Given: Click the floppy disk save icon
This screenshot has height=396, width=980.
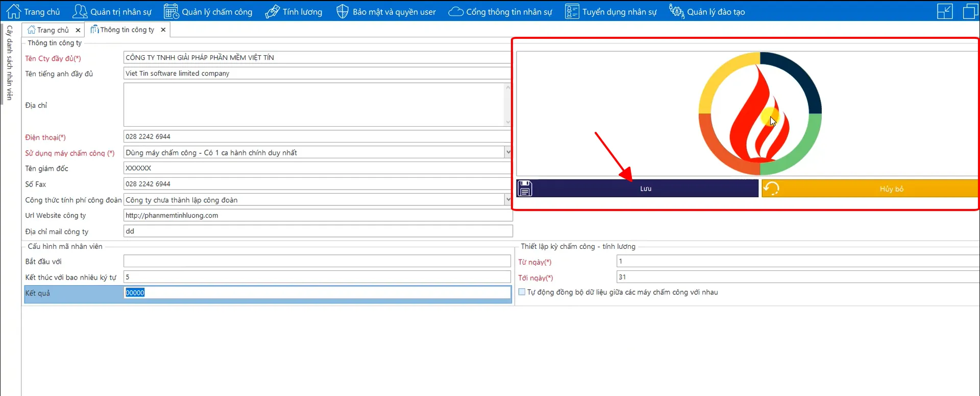Looking at the screenshot, I should [525, 189].
